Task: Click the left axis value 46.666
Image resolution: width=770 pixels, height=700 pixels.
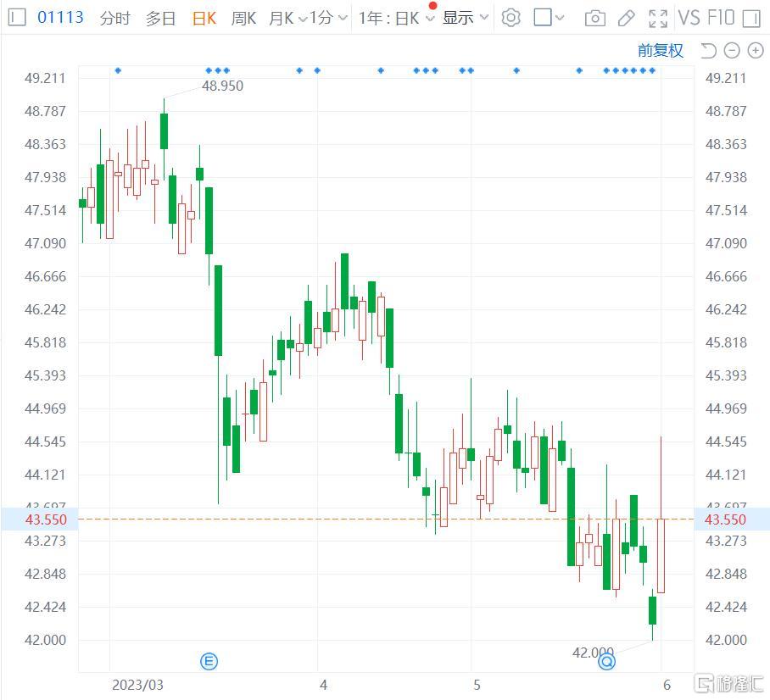Action: [x=45, y=276]
